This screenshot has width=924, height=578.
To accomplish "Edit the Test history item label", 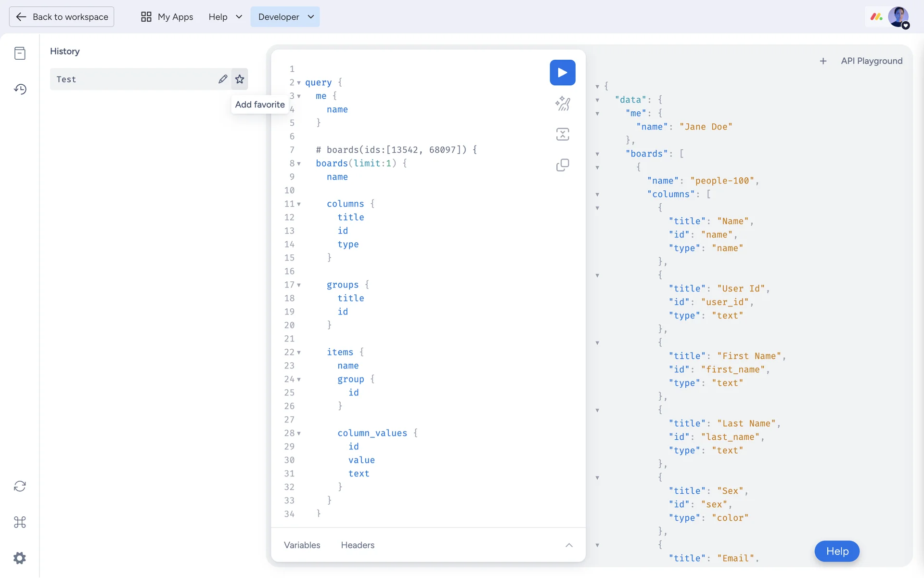I will coord(222,79).
